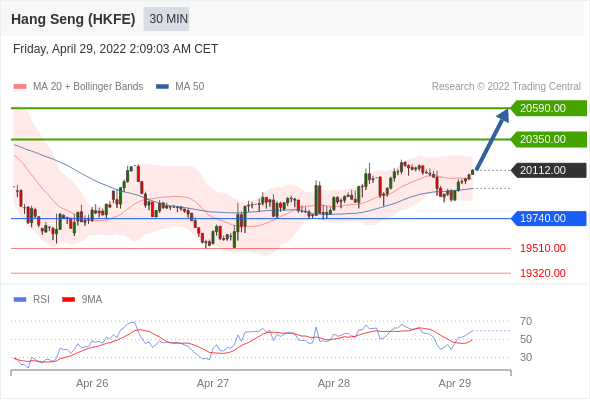Click the RSI 70 level label
This screenshot has width=590, height=400.
coord(526,321)
